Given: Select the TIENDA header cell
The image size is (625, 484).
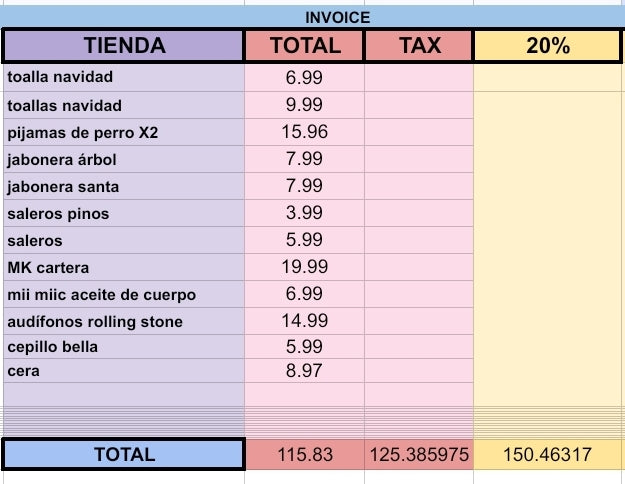Looking at the screenshot, I should (124, 45).
